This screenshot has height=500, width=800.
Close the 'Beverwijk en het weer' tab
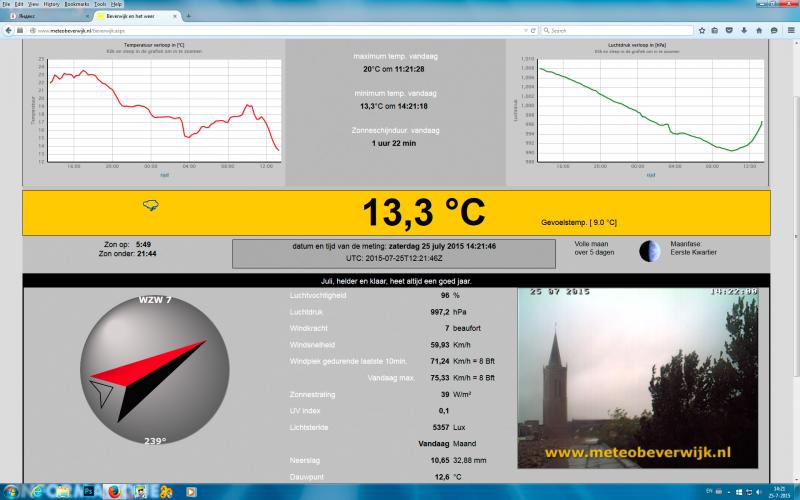click(x=175, y=16)
